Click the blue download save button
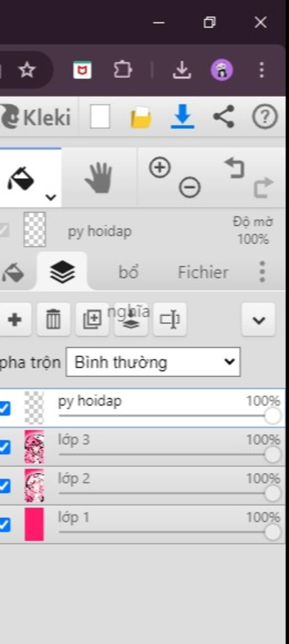The width and height of the screenshot is (289, 644). 182,116
